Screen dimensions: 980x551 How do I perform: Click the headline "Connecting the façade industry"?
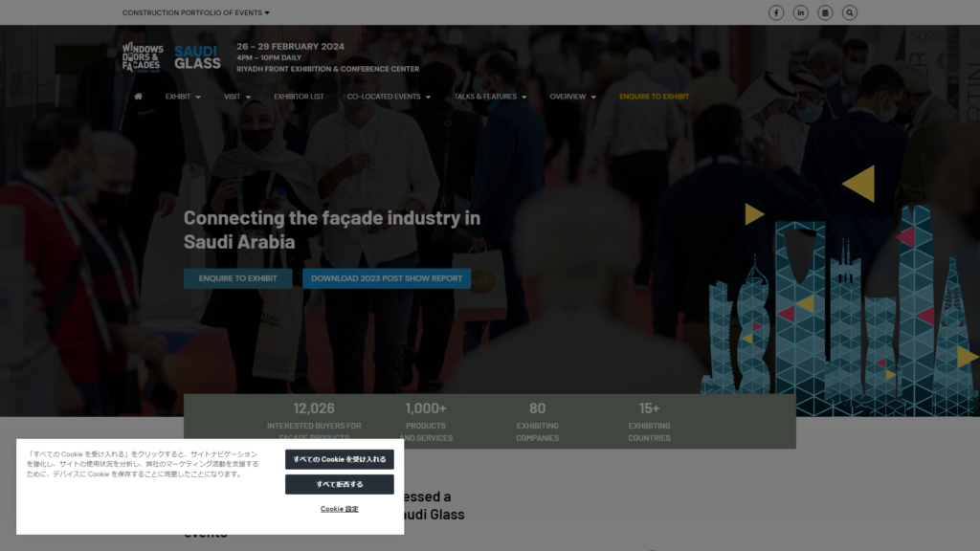point(332,230)
